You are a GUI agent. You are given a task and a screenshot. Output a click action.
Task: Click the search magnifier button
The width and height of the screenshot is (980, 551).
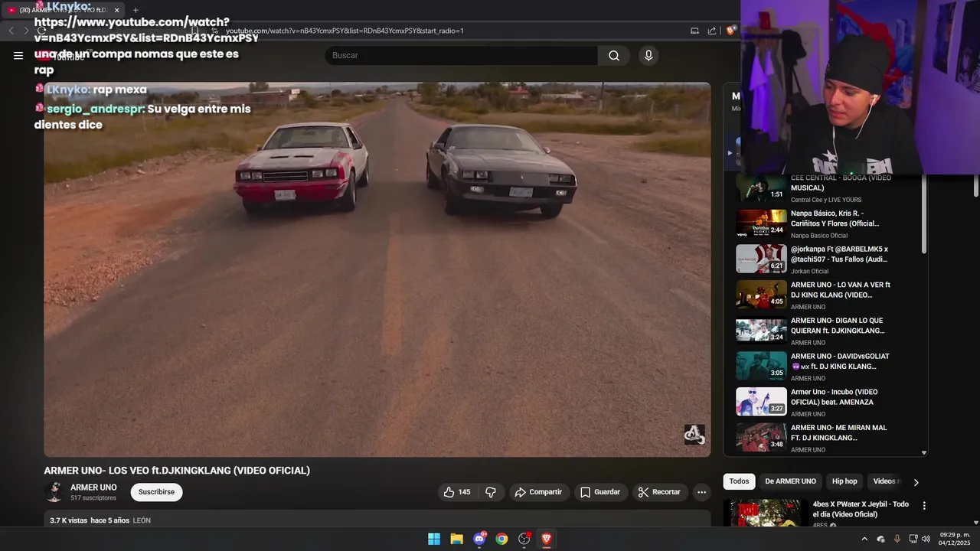(614, 55)
